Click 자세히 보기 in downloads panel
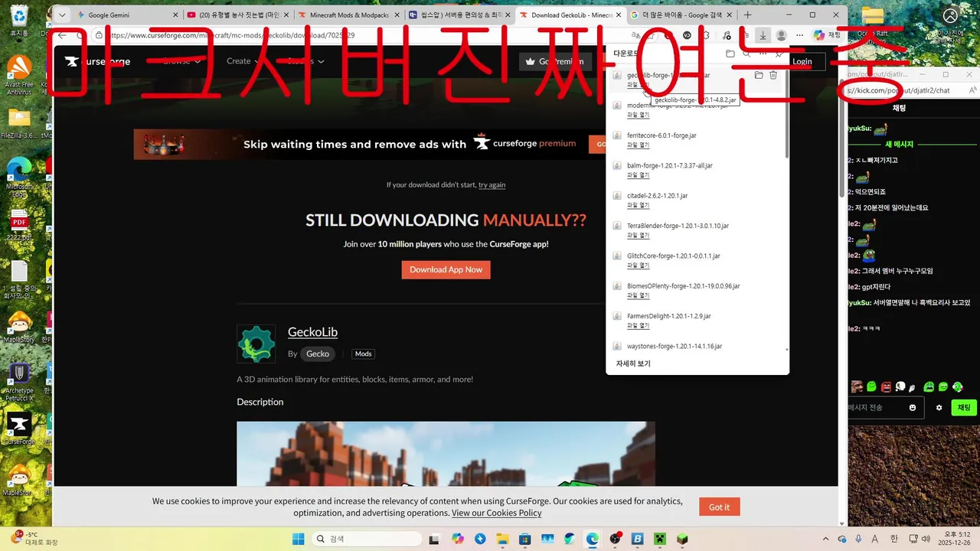980x551 pixels. point(633,364)
